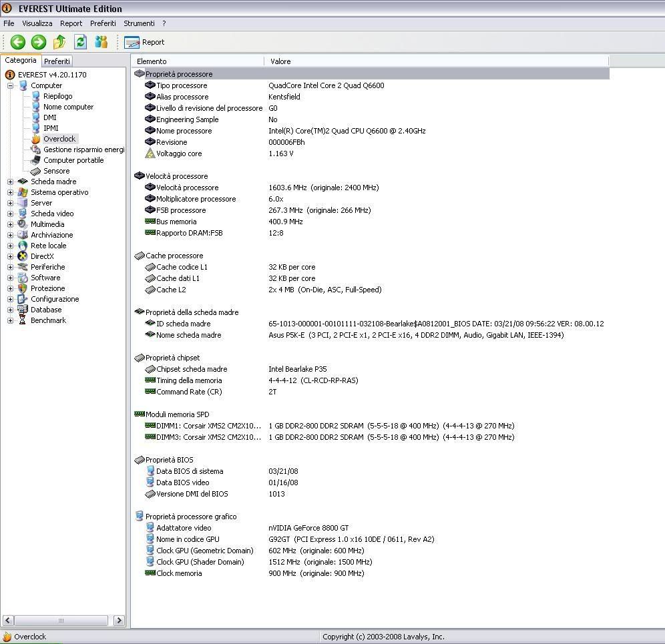The height and width of the screenshot is (644, 665).
Task: Click the green Back arrow toolbar icon
Action: [18, 42]
